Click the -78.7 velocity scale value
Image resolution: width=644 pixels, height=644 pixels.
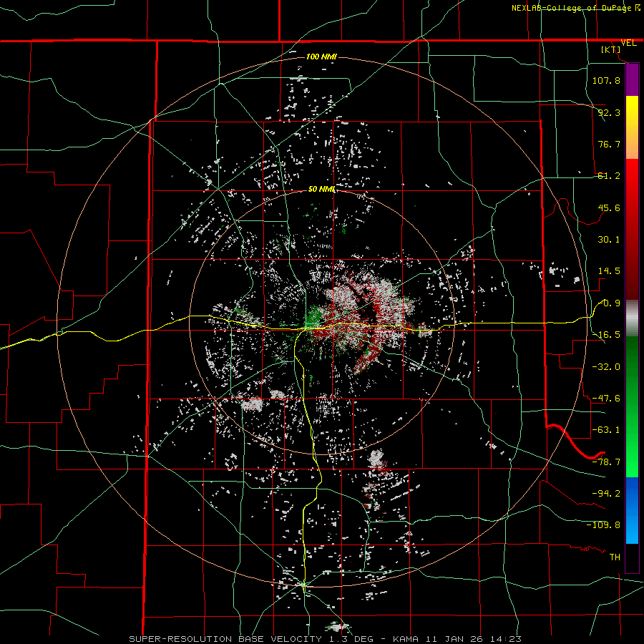click(606, 462)
